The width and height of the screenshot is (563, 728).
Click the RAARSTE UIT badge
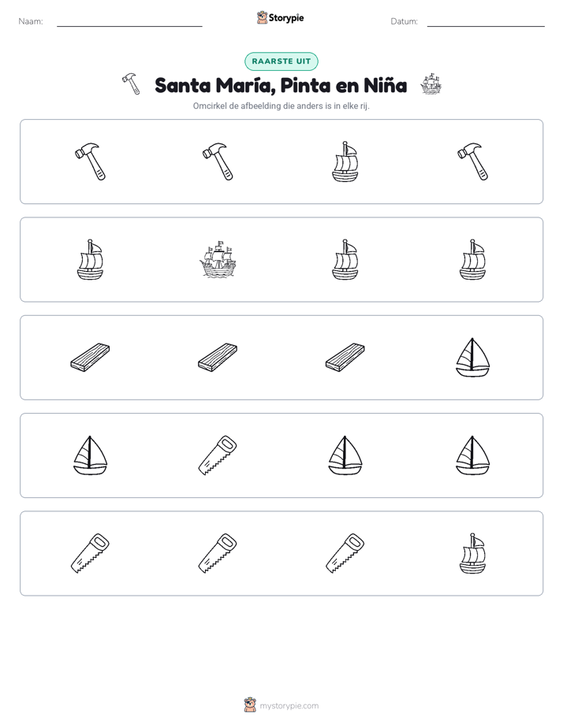(281, 61)
